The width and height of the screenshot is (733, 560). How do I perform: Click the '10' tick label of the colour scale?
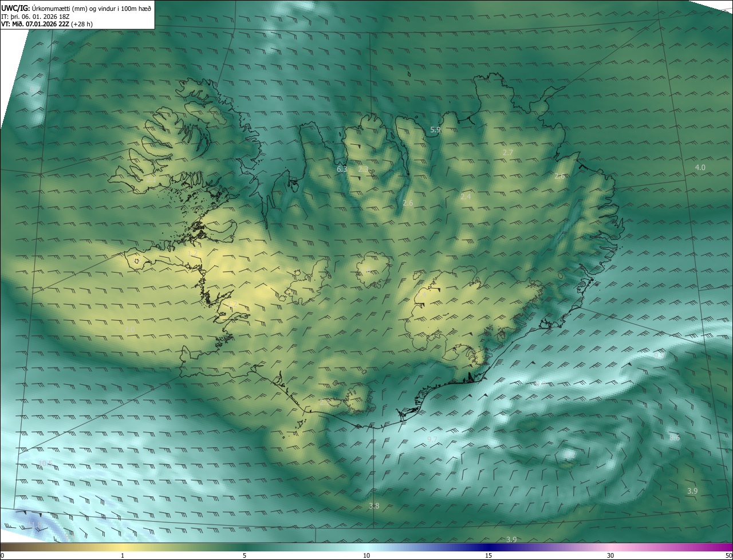(366, 555)
